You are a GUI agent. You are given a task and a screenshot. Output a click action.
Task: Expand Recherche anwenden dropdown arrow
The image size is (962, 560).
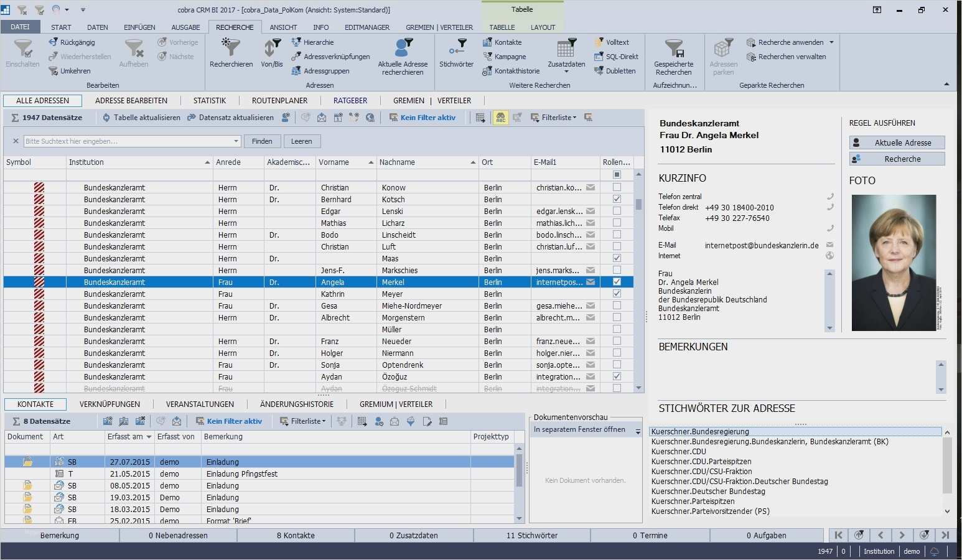831,42
